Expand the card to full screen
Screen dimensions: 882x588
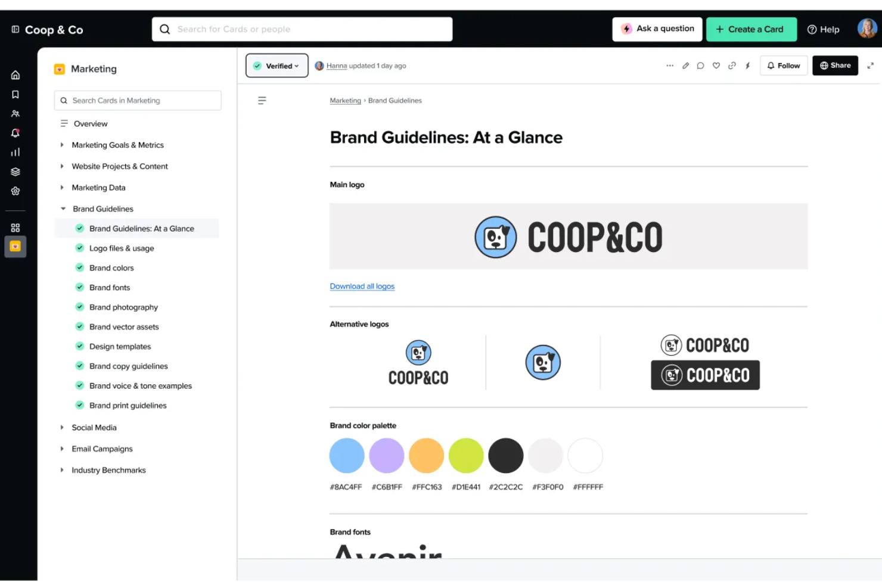871,66
